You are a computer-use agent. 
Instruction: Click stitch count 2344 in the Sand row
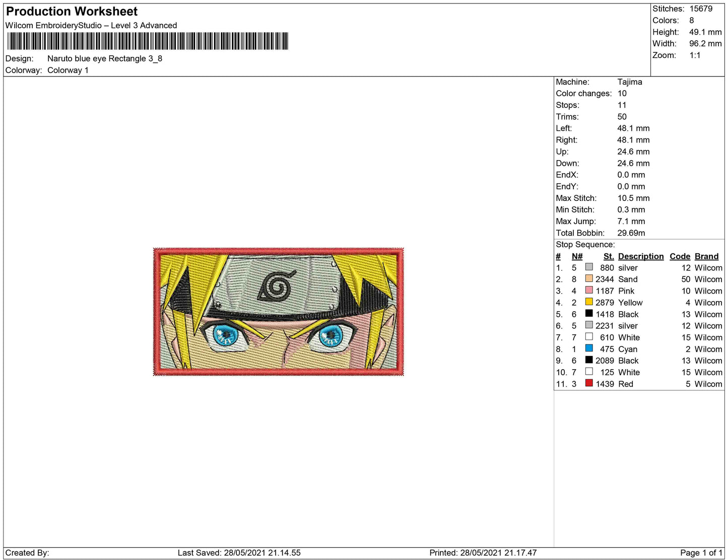[605, 279]
